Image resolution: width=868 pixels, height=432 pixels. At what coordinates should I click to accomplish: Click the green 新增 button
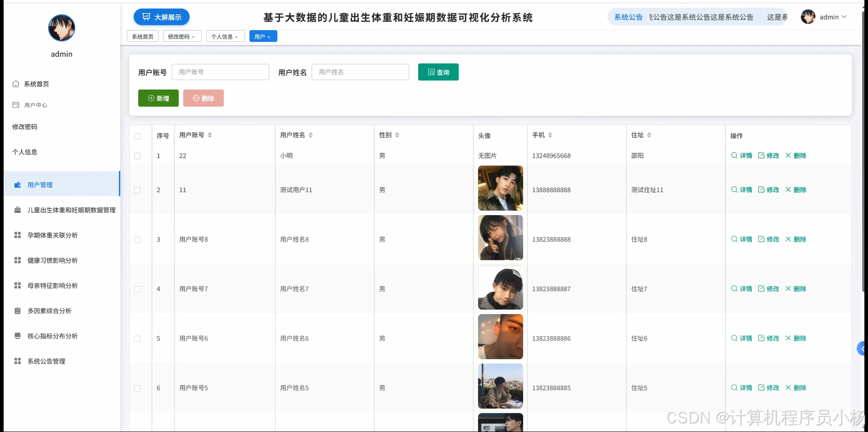point(158,98)
